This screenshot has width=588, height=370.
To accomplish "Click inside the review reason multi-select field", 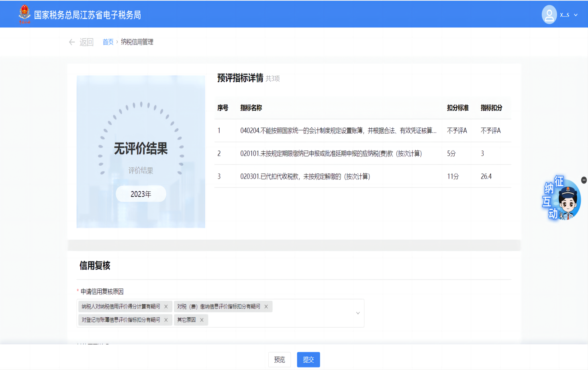I will click(x=281, y=320).
